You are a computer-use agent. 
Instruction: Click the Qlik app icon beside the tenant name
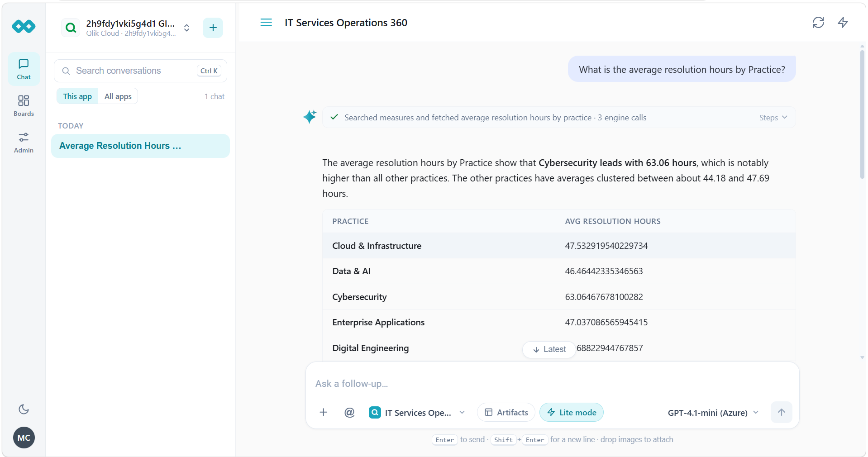click(x=71, y=28)
